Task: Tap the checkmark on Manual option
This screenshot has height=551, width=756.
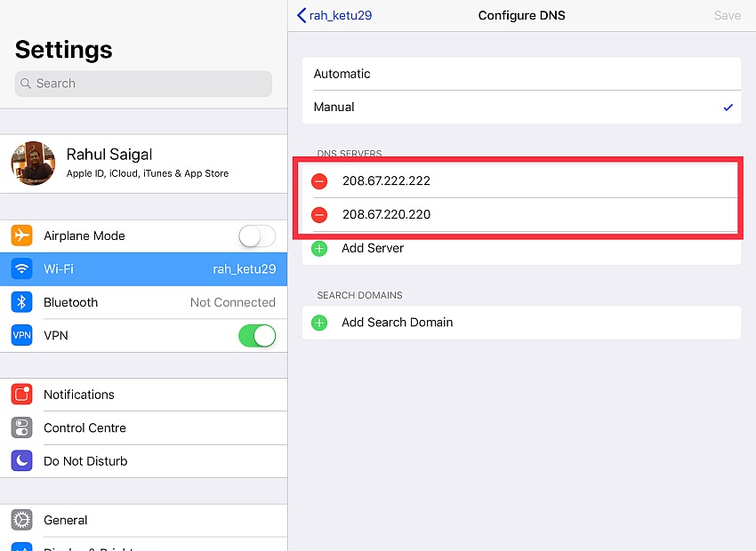Action: tap(728, 107)
